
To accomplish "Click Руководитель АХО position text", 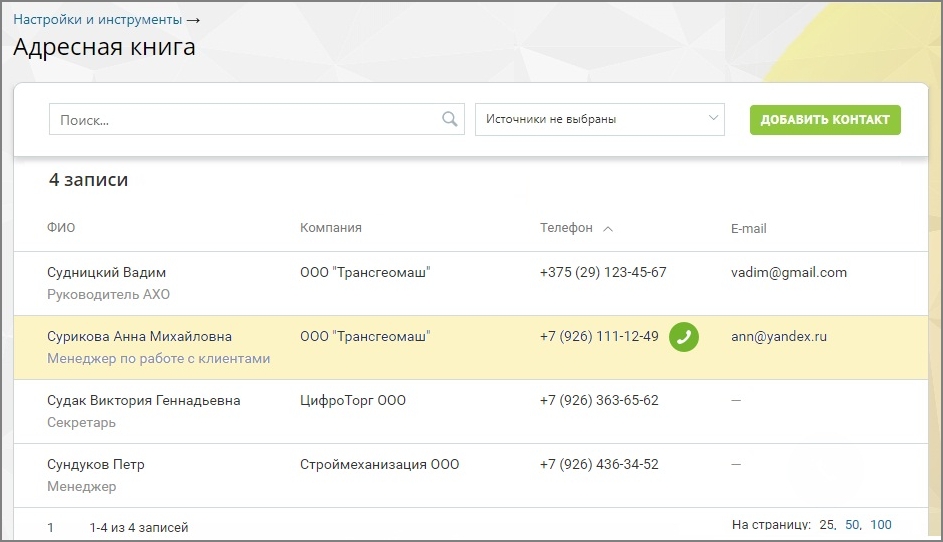I will [x=108, y=295].
